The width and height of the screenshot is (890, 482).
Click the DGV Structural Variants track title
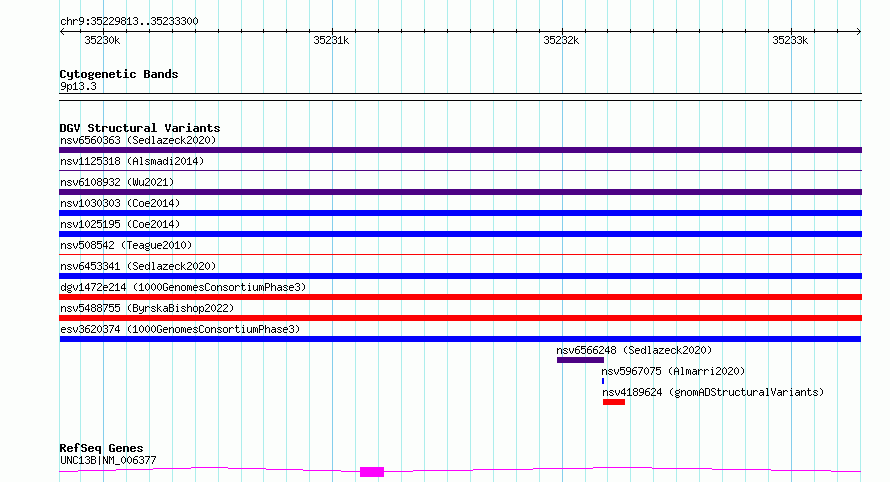(140, 128)
